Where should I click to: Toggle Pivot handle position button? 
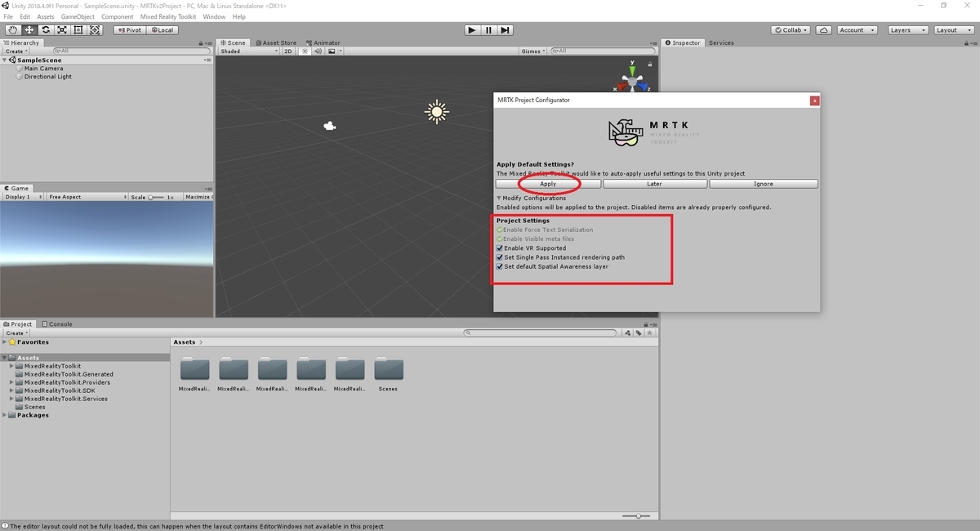[x=129, y=30]
